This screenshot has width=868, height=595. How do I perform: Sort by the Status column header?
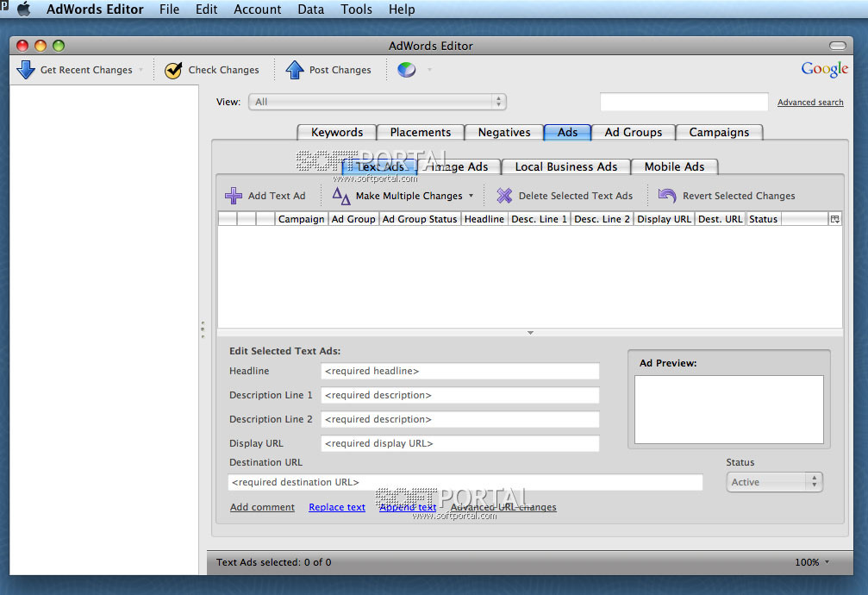764,219
